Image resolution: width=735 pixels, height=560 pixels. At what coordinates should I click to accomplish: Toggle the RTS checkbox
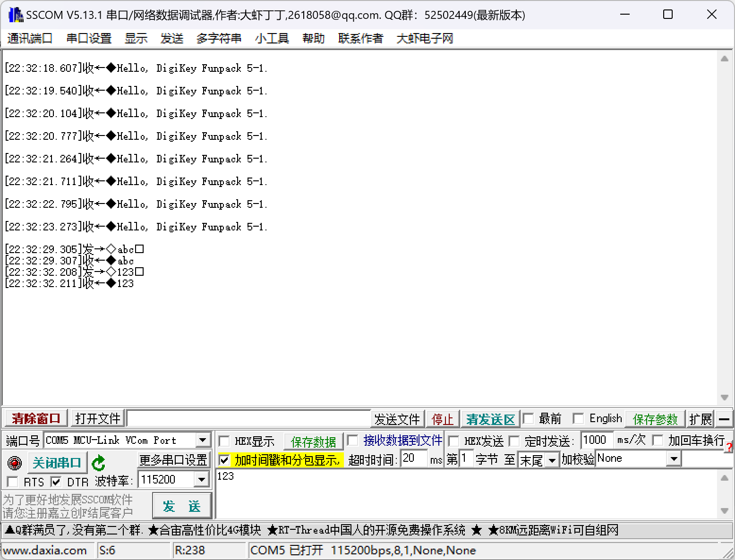13,482
